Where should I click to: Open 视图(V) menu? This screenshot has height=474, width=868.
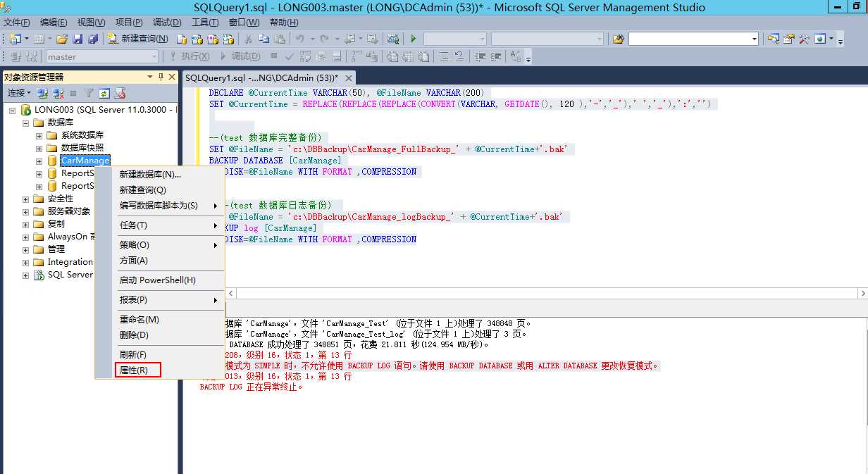point(92,23)
